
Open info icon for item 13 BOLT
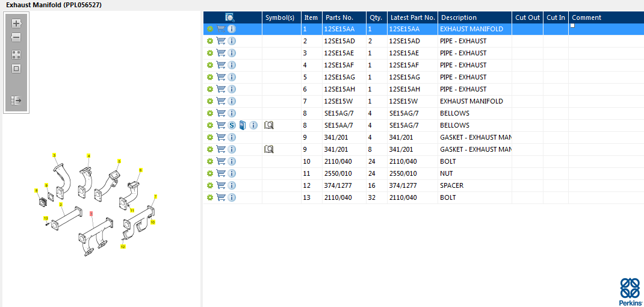pyautogui.click(x=232, y=197)
